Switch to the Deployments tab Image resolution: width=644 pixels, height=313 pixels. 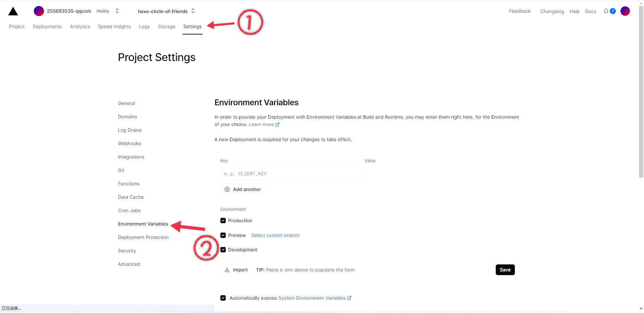[x=47, y=26]
